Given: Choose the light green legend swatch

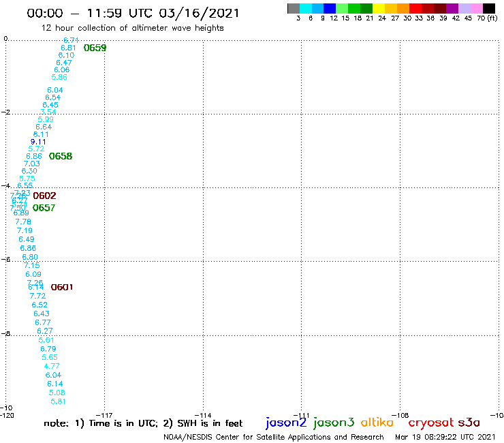Looking at the screenshot, I should [342, 8].
